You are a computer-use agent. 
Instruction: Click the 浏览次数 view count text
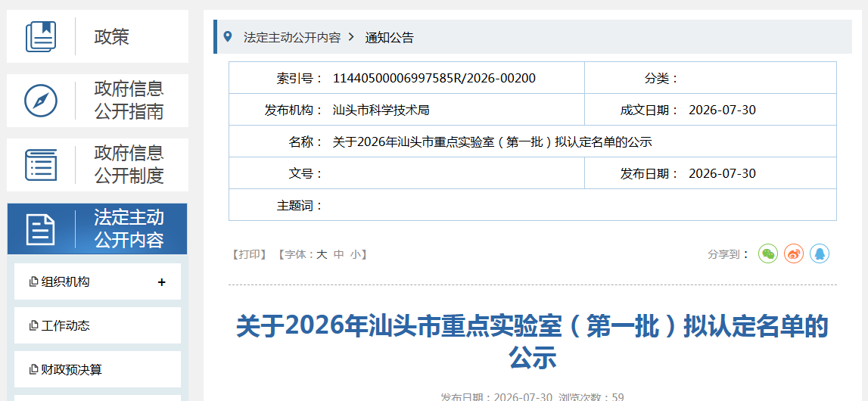591,396
